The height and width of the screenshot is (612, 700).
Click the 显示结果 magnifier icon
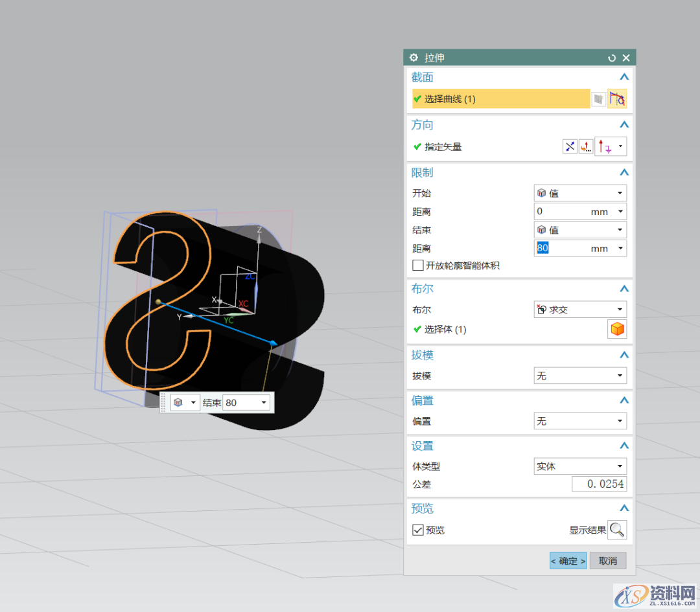point(617,530)
